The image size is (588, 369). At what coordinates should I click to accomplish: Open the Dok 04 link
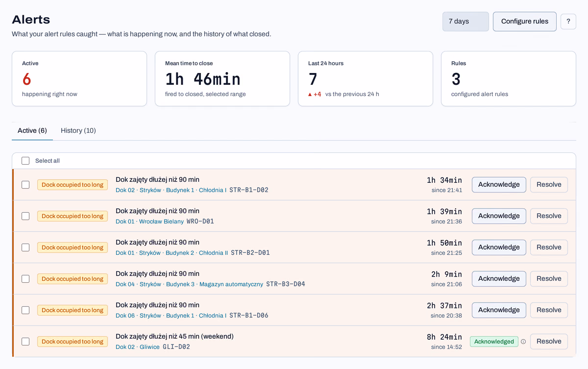[125, 284]
